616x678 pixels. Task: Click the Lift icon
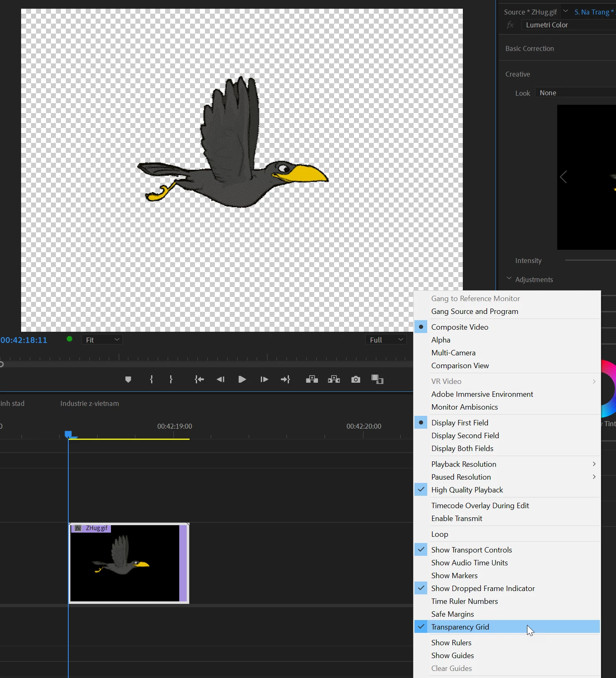click(312, 379)
